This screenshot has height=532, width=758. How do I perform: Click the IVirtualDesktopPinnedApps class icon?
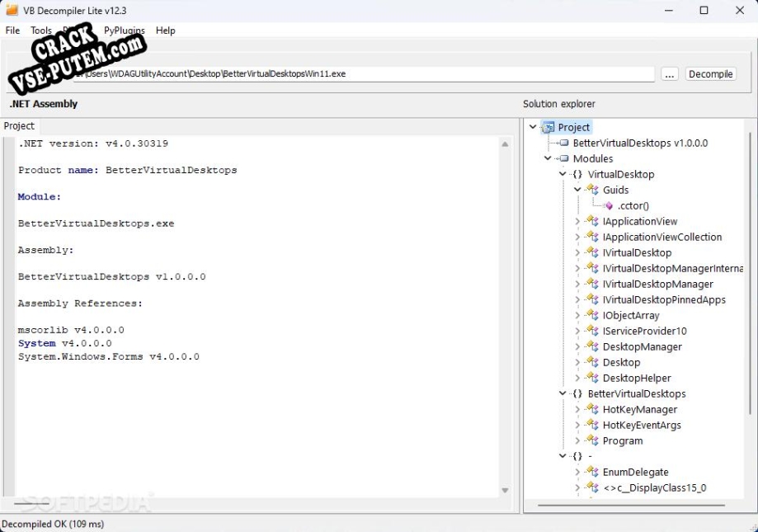coord(593,299)
